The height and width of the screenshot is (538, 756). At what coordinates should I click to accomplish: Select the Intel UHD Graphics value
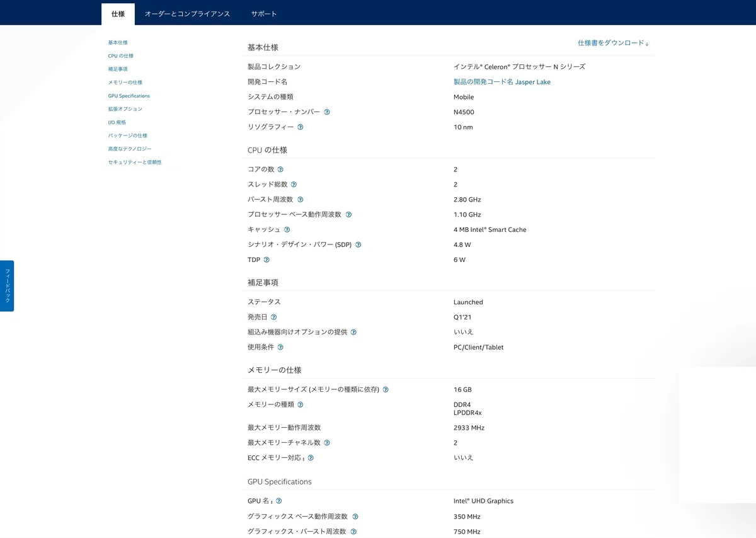pos(483,501)
